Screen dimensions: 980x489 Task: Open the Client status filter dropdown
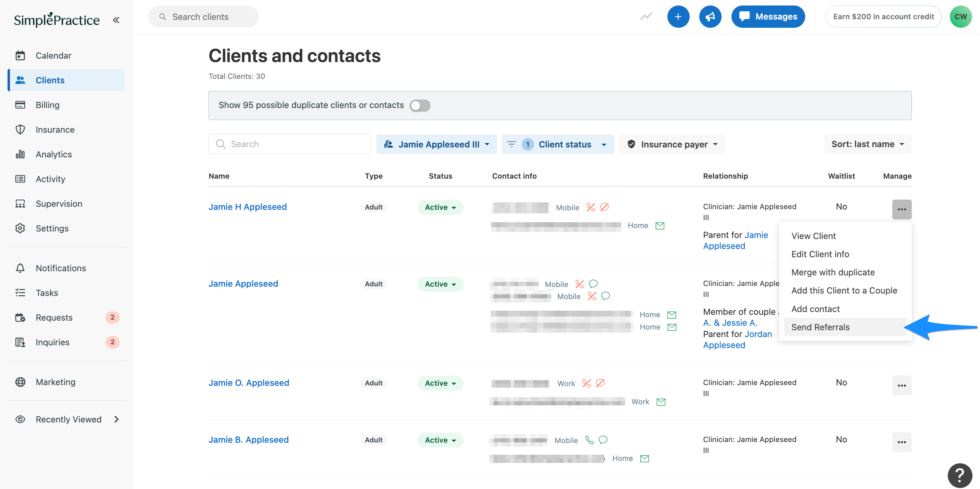click(557, 144)
